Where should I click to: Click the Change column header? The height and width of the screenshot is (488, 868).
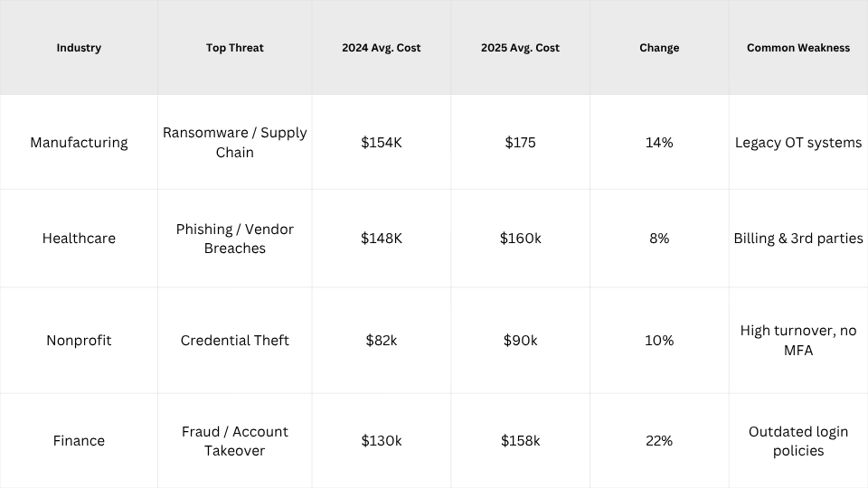point(659,48)
